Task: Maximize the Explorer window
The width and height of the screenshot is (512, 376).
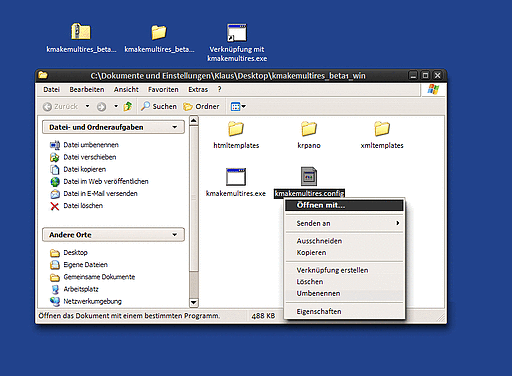Action: click(x=425, y=76)
